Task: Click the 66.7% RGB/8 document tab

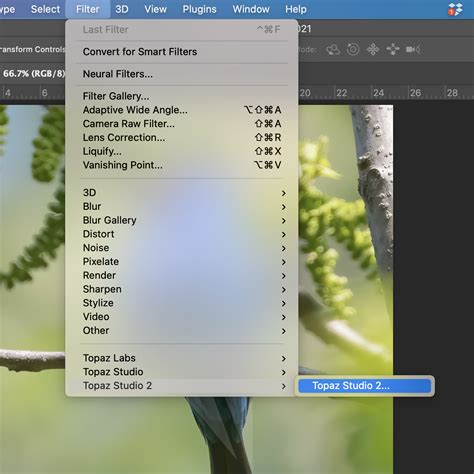Action: (x=33, y=73)
